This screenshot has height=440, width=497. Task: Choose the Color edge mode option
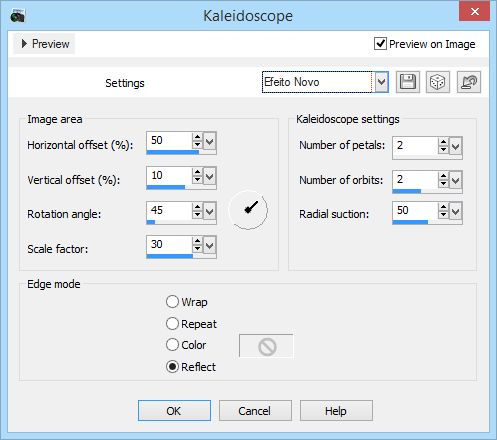click(x=172, y=345)
